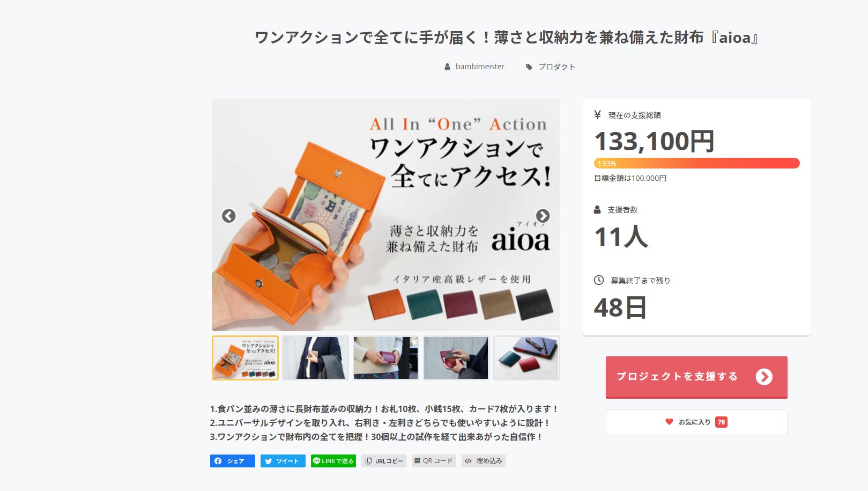Select thumbnail of hands holding maroon wallet
Viewport: 868px width, 491px height.
pos(385,358)
